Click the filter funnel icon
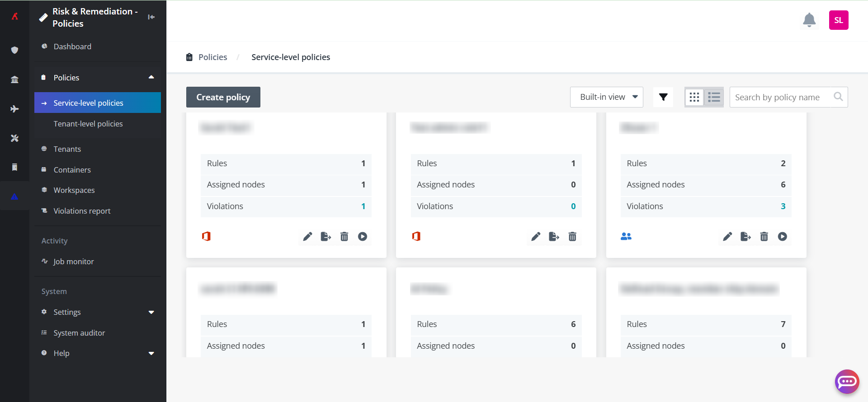Viewport: 868px width, 402px height. (663, 97)
